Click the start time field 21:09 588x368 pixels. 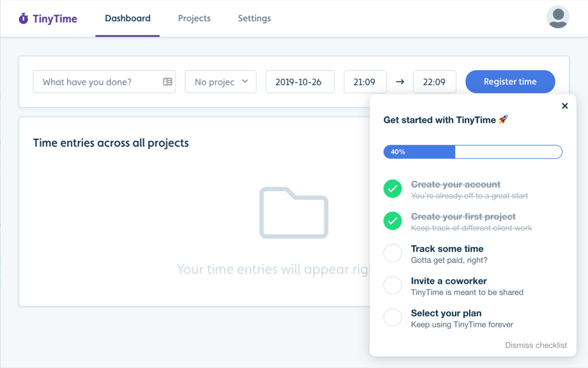365,81
